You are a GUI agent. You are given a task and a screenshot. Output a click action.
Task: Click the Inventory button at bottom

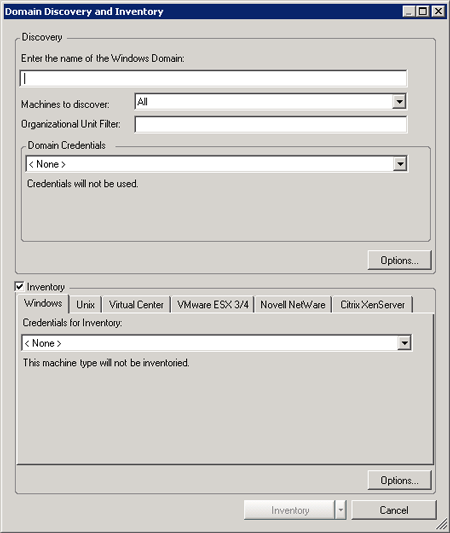click(x=289, y=510)
